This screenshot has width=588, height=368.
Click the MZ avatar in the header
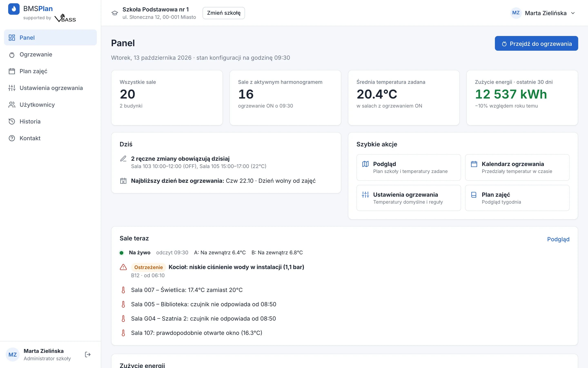516,13
